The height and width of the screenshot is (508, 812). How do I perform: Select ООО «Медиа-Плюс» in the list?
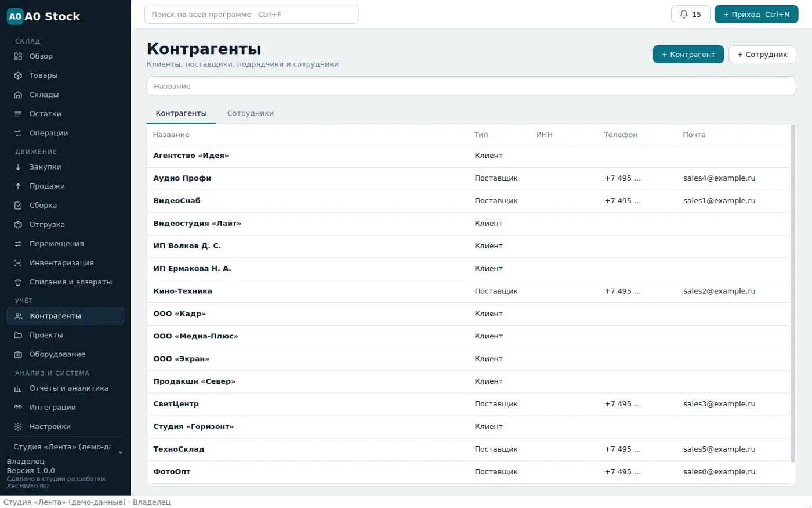(469, 336)
